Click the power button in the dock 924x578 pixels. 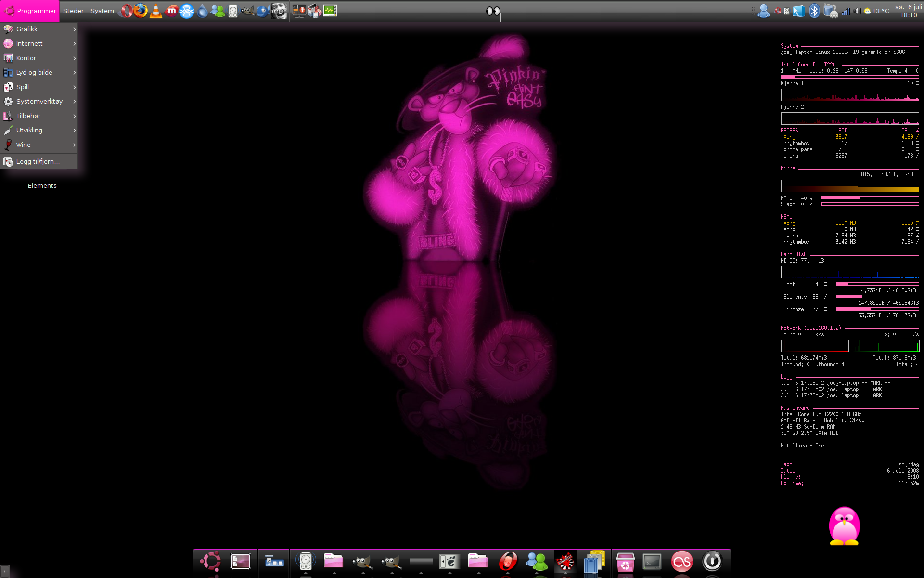(712, 561)
